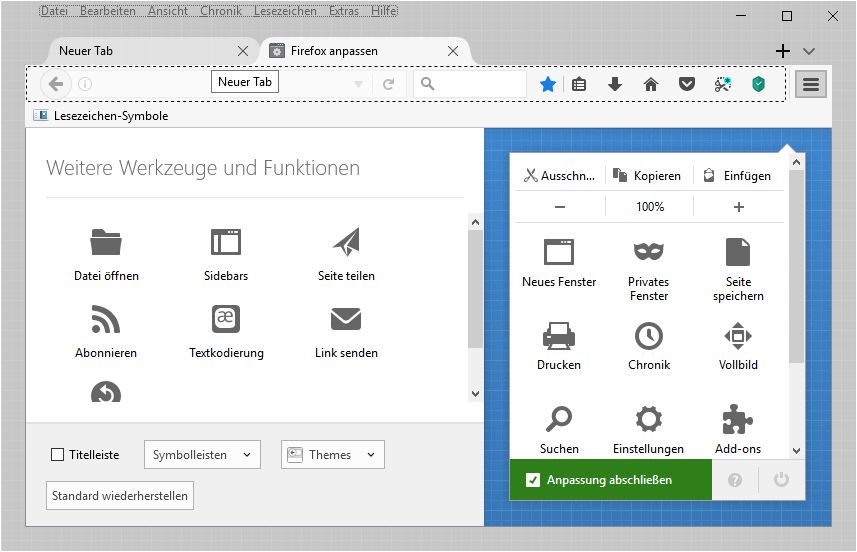Click the Add-ons puzzle piece icon

click(737, 419)
